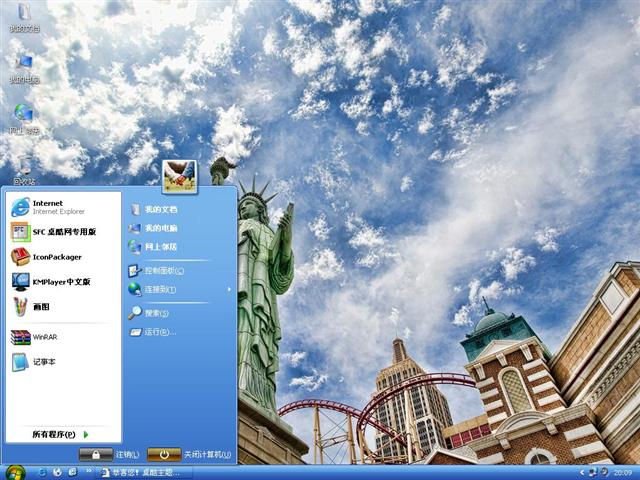Click the 注销(L) log off button
This screenshot has width=640, height=480.
[x=109, y=454]
